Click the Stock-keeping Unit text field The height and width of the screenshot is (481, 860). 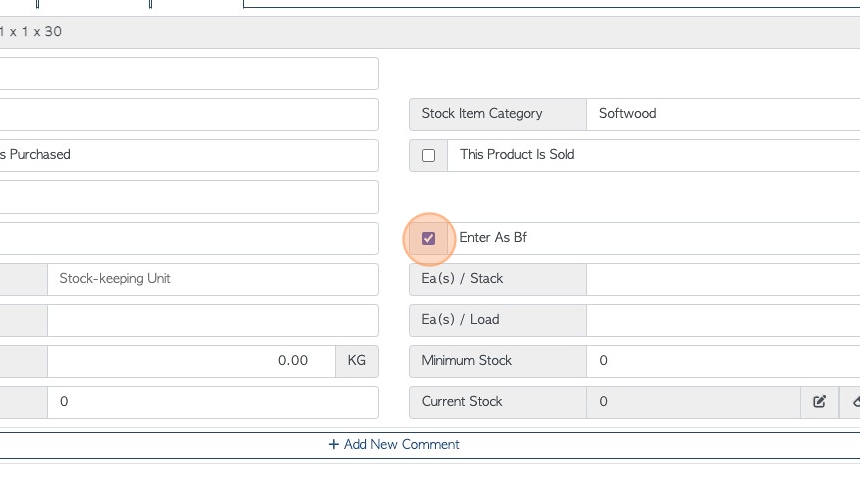213,279
